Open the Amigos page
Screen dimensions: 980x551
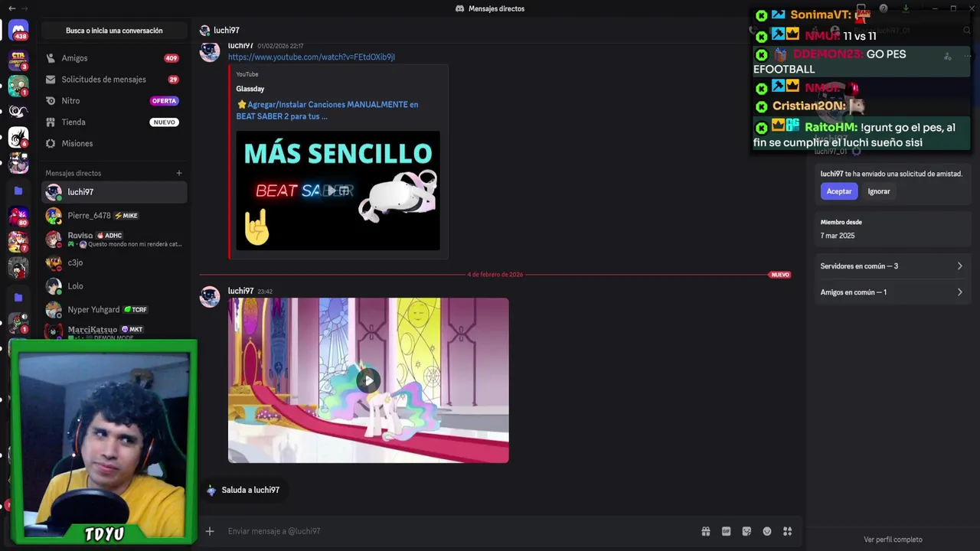[114, 58]
